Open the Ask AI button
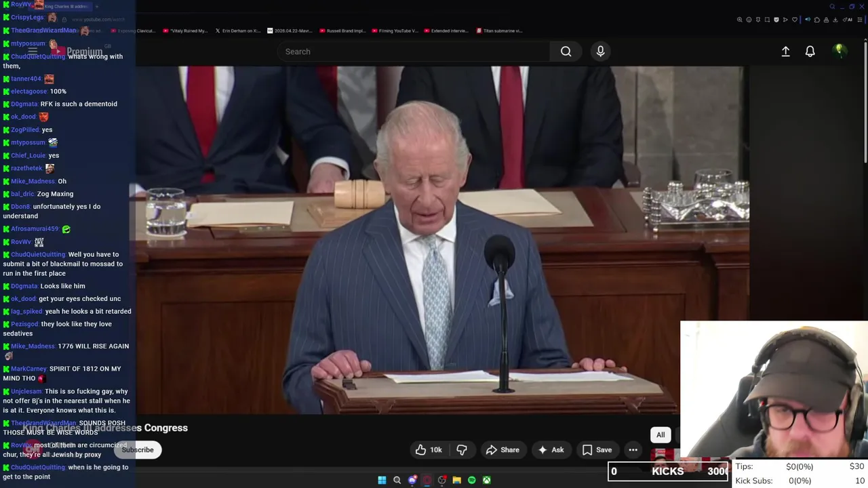 pos(551,449)
